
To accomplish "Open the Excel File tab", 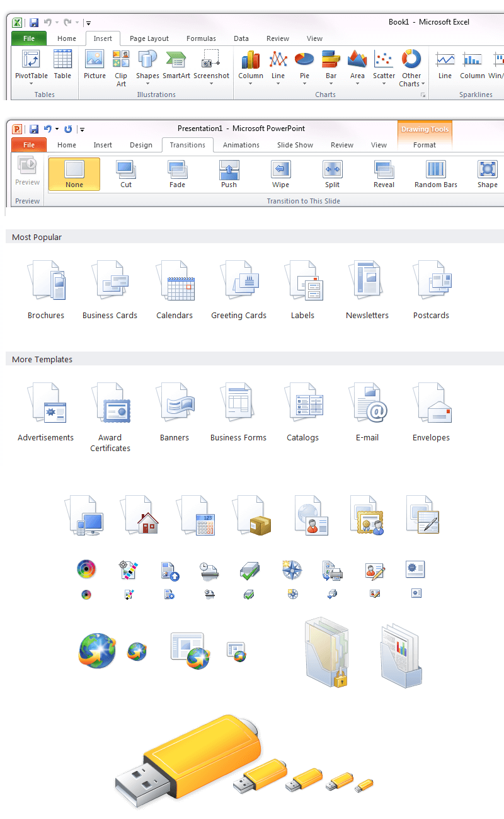I will [x=29, y=38].
